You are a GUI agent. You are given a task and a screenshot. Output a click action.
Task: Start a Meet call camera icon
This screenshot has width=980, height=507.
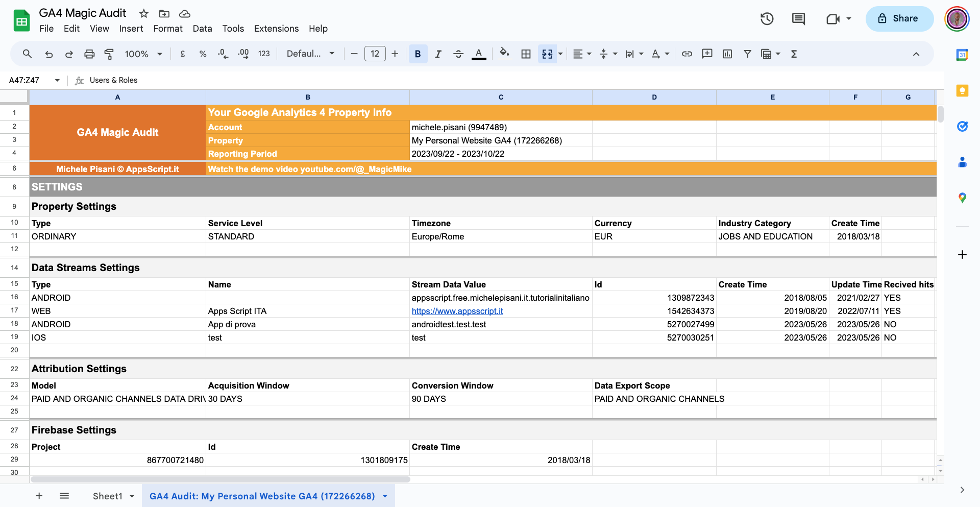[x=833, y=19]
